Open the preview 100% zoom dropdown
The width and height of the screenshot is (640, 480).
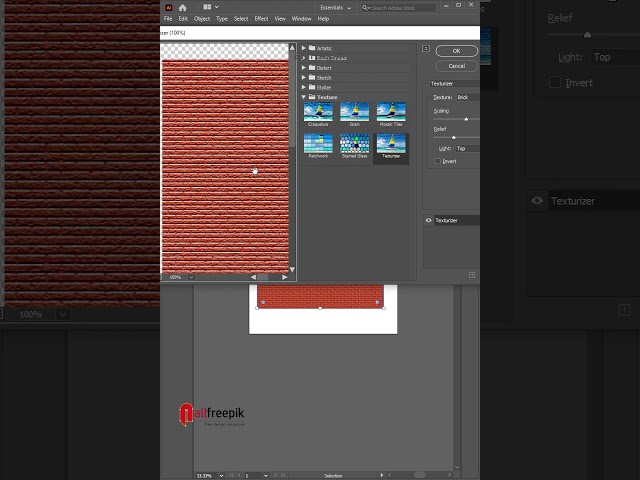(x=191, y=277)
